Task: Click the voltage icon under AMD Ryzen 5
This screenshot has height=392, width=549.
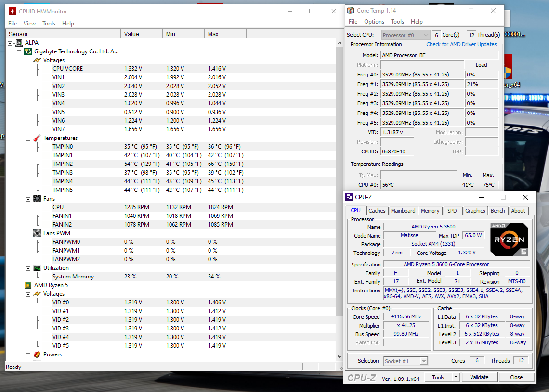Action: coord(37,294)
